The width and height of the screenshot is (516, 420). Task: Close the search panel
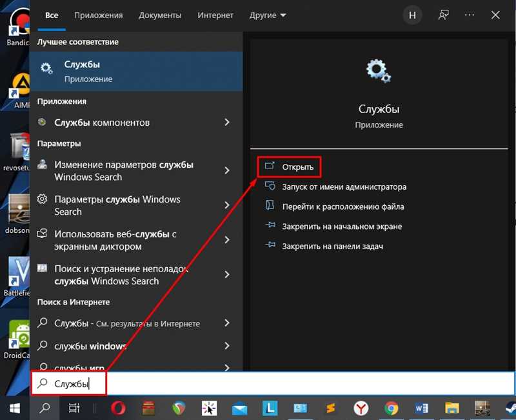pyautogui.click(x=495, y=15)
